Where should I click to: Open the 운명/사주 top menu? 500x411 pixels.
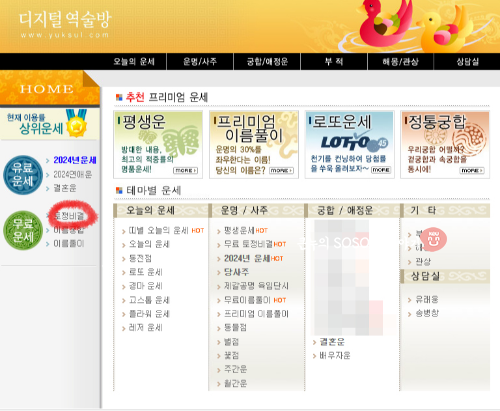(200, 62)
